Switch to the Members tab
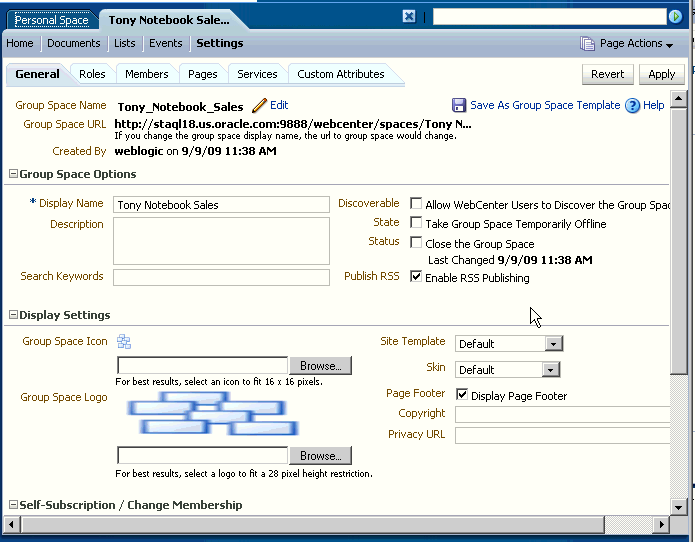Screen dimensions: 695x542 pyautogui.click(x=147, y=74)
